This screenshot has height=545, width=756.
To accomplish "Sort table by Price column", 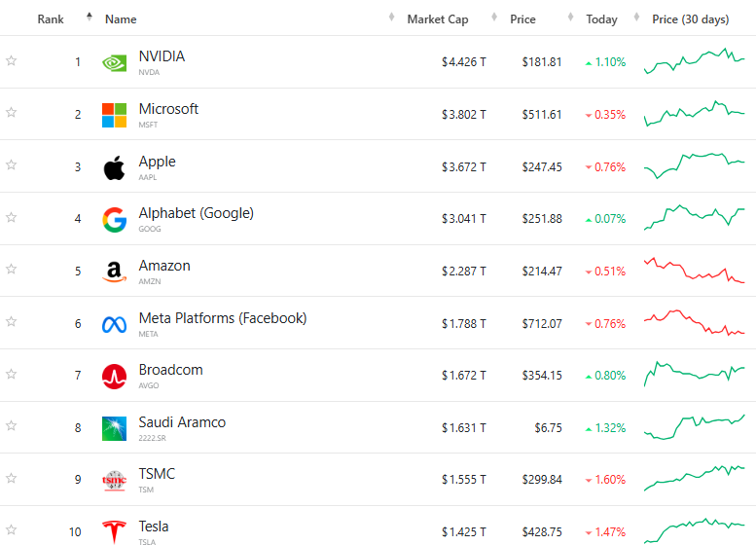I will pos(522,19).
